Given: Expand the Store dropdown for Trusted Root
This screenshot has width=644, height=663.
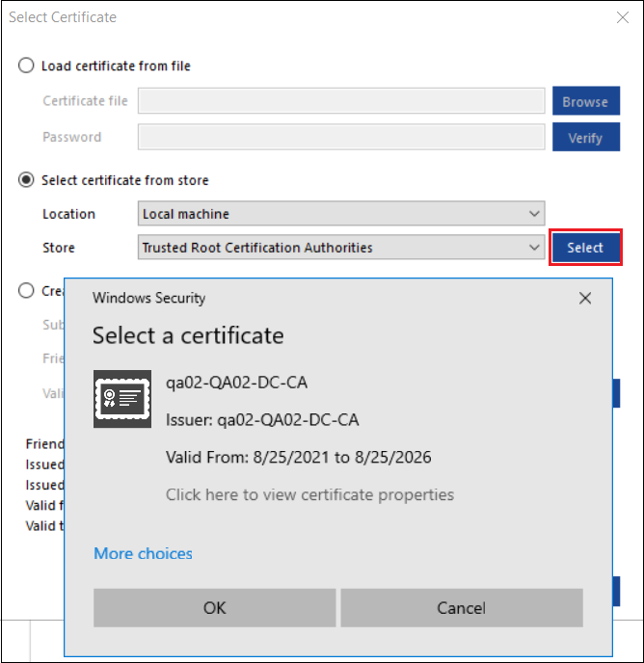Looking at the screenshot, I should tap(341, 248).
